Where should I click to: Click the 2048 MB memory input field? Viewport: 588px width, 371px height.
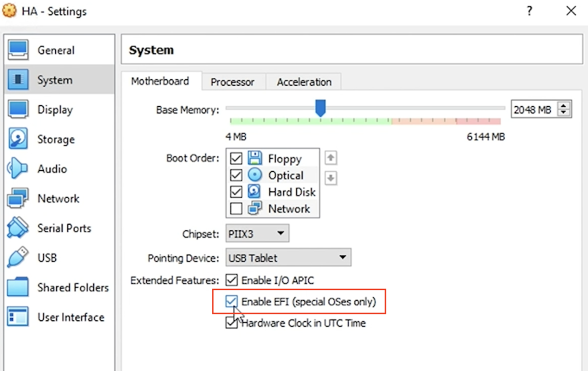(x=534, y=110)
